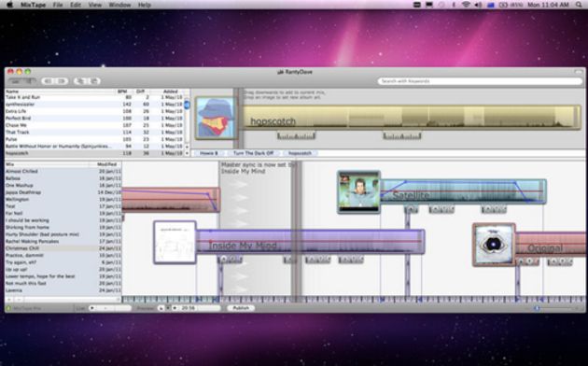
Task: Click the Spotlight magnifier icon
Action: click(x=579, y=5)
